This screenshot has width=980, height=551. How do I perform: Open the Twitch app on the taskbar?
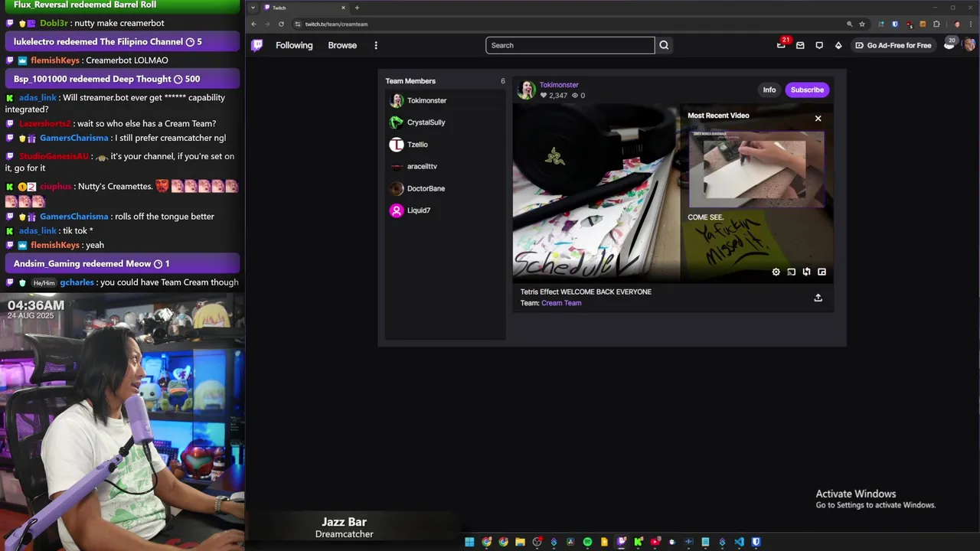621,542
